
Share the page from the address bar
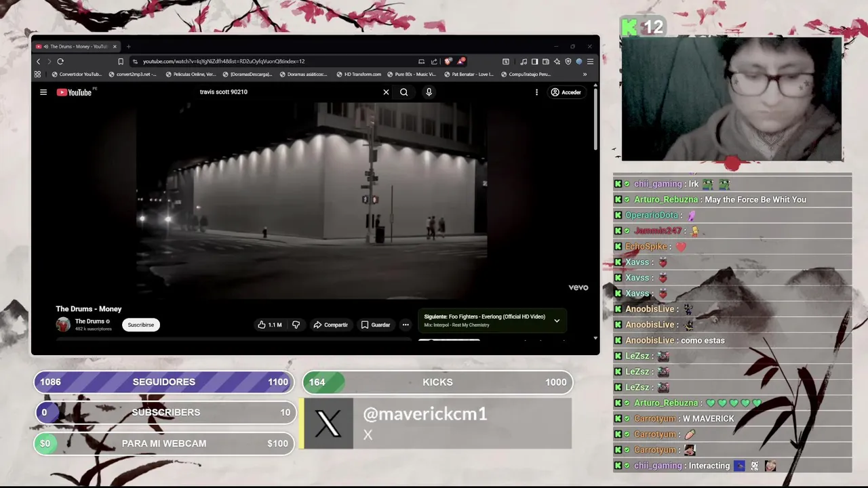434,61
